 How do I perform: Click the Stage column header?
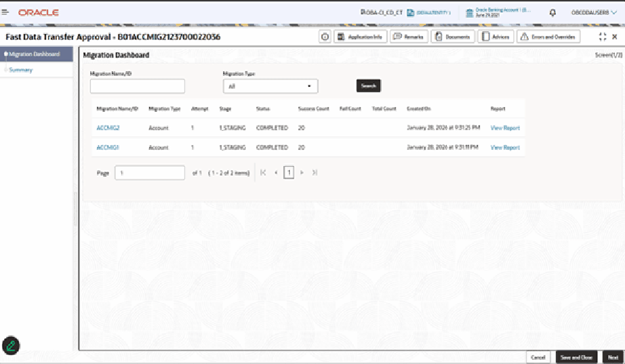point(225,108)
